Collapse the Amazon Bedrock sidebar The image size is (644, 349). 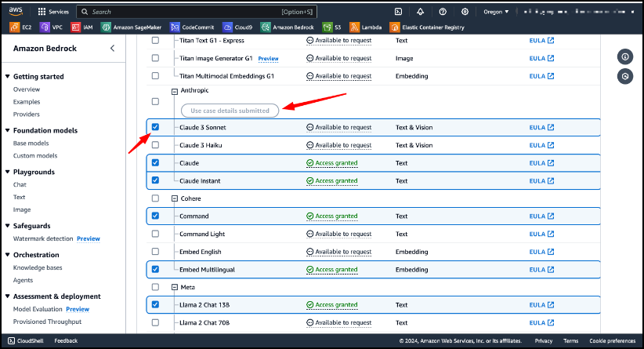[x=112, y=49]
